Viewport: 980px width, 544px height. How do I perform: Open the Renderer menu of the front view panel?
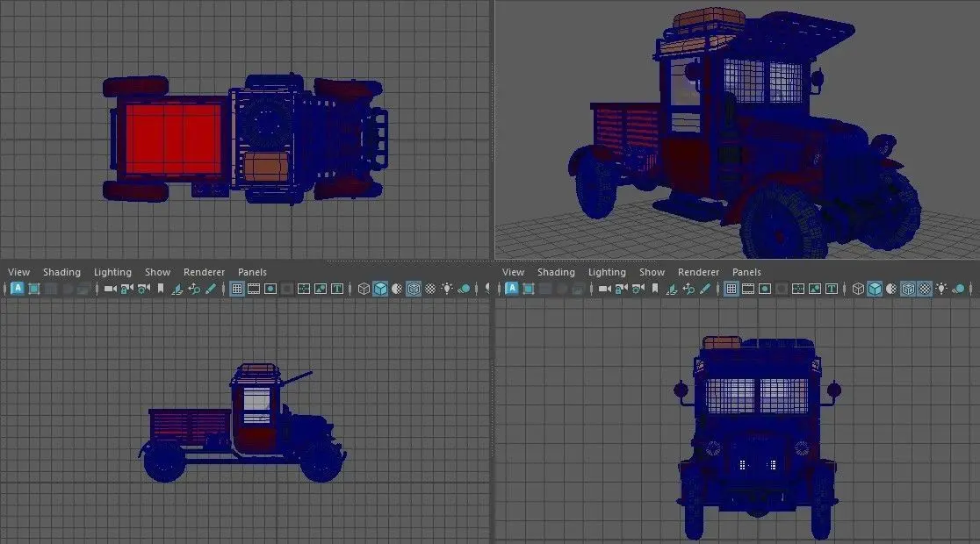(x=698, y=272)
